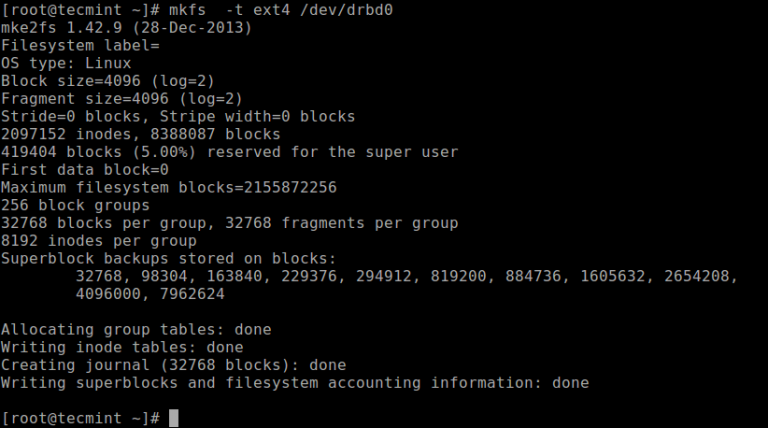
Task: Click the 'First data block=0' line
Action: (85, 170)
